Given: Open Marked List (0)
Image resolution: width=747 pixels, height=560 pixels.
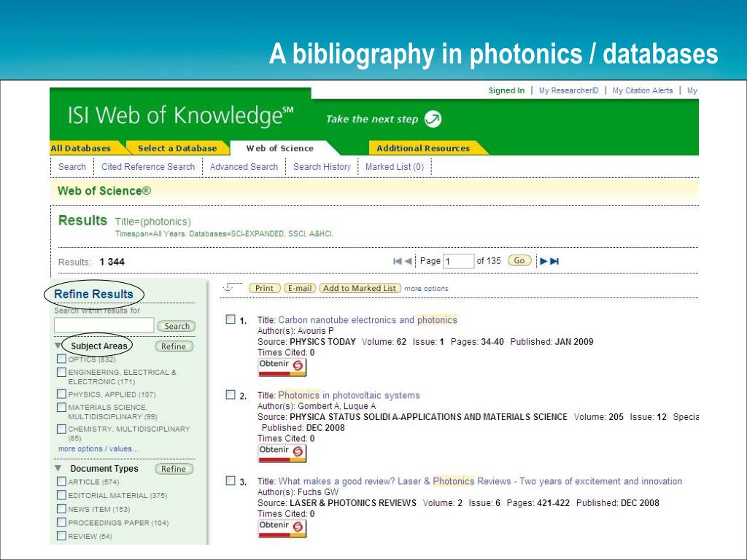Looking at the screenshot, I should pos(395,167).
